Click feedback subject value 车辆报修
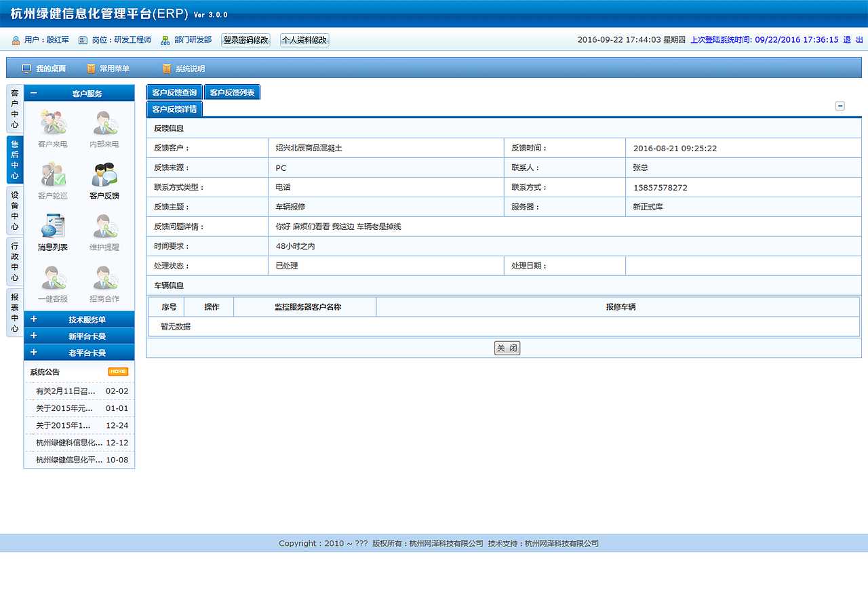Screen dimensions: 868x594 [290, 207]
